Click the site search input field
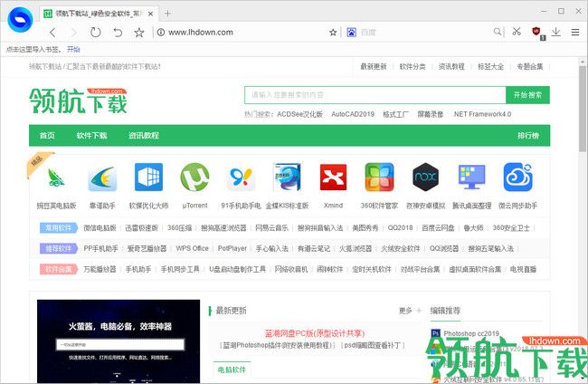This screenshot has width=588, height=384. [x=375, y=95]
